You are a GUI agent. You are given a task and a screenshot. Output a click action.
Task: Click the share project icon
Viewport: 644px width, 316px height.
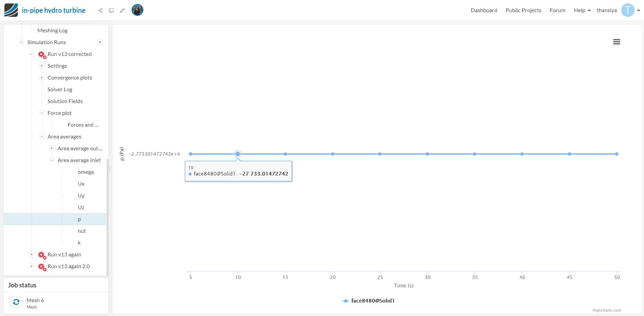point(100,10)
